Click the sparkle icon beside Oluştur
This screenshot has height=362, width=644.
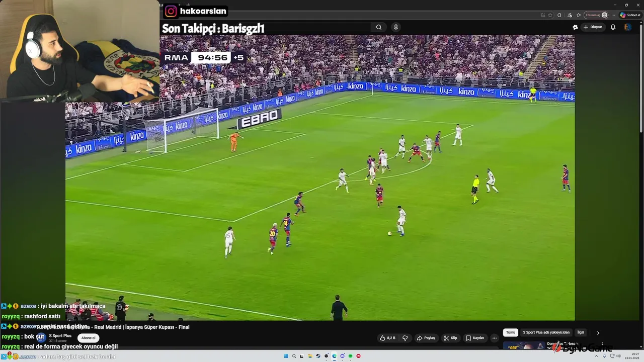pyautogui.click(x=575, y=27)
